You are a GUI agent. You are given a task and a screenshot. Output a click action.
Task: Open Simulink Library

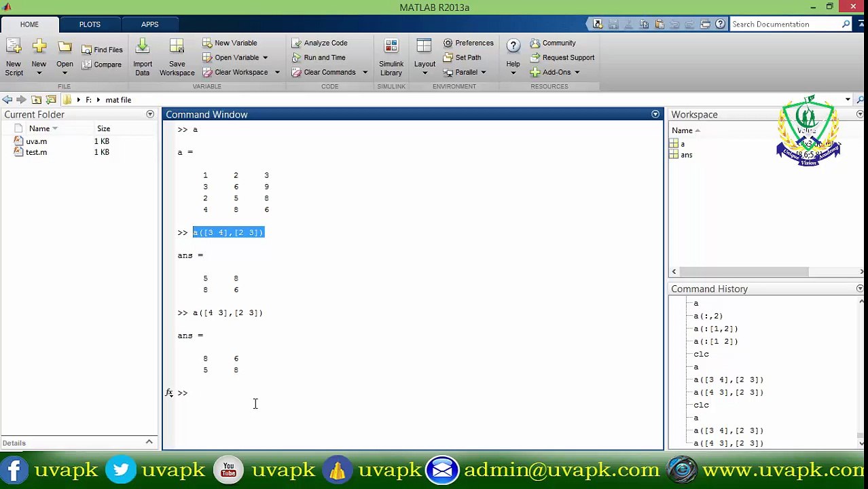click(x=391, y=57)
